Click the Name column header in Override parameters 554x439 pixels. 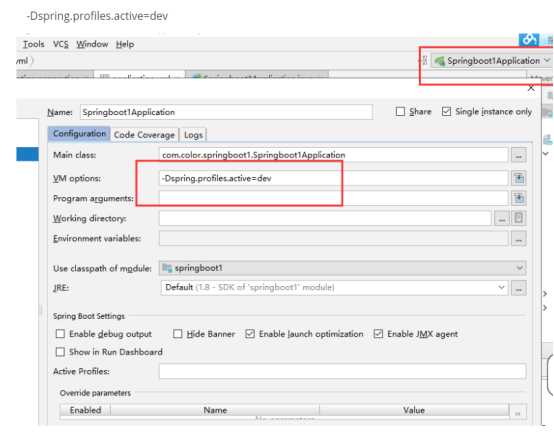215,410
